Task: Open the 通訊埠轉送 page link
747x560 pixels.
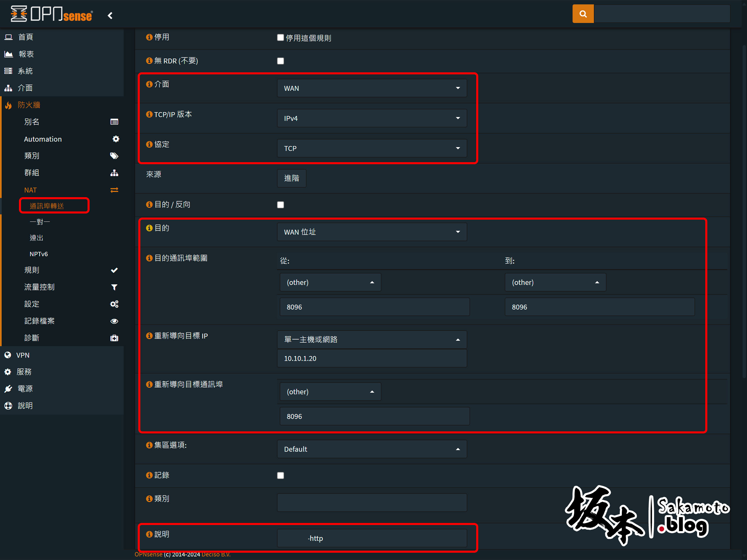Action: click(47, 206)
